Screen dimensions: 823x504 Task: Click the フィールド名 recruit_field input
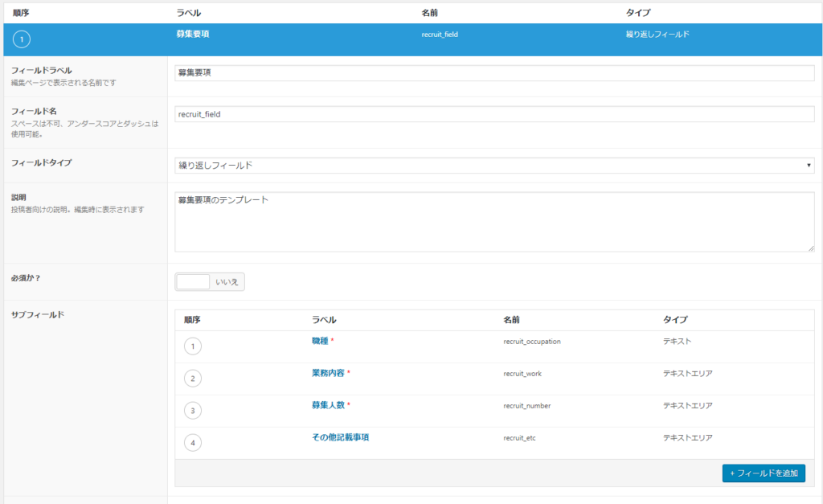point(494,114)
